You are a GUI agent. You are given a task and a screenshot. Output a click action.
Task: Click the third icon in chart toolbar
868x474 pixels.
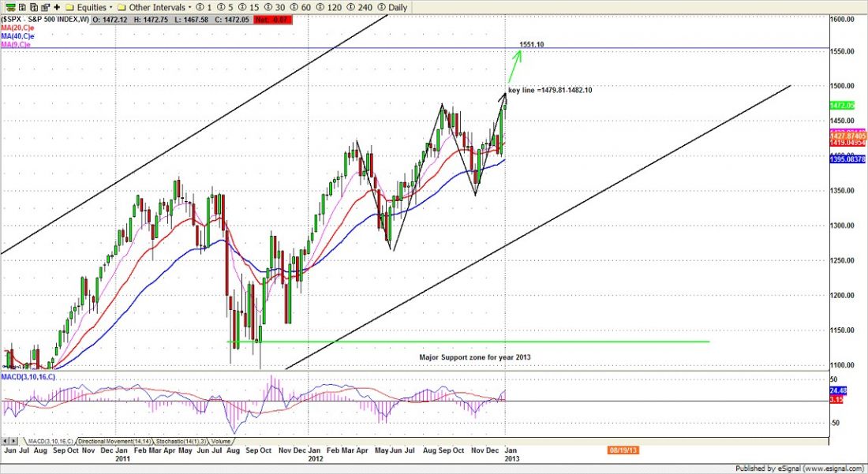[32, 7]
